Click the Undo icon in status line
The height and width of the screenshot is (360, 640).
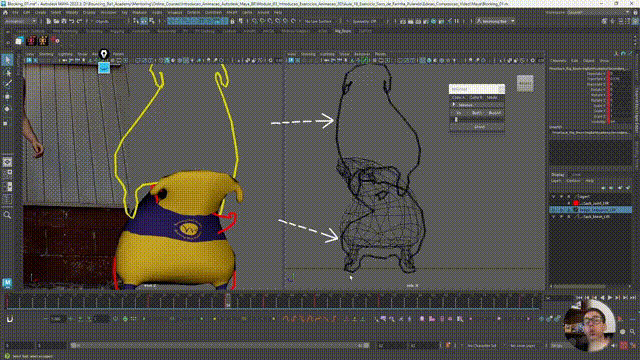71,21
